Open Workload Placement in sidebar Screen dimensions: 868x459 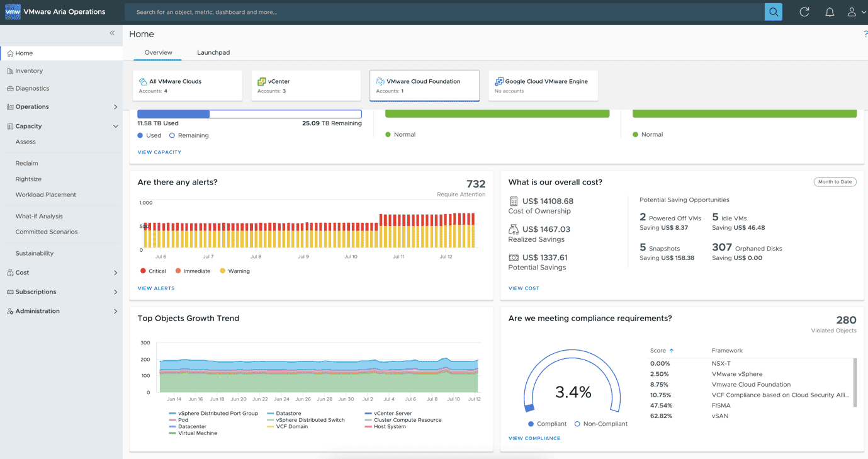pyautogui.click(x=45, y=195)
